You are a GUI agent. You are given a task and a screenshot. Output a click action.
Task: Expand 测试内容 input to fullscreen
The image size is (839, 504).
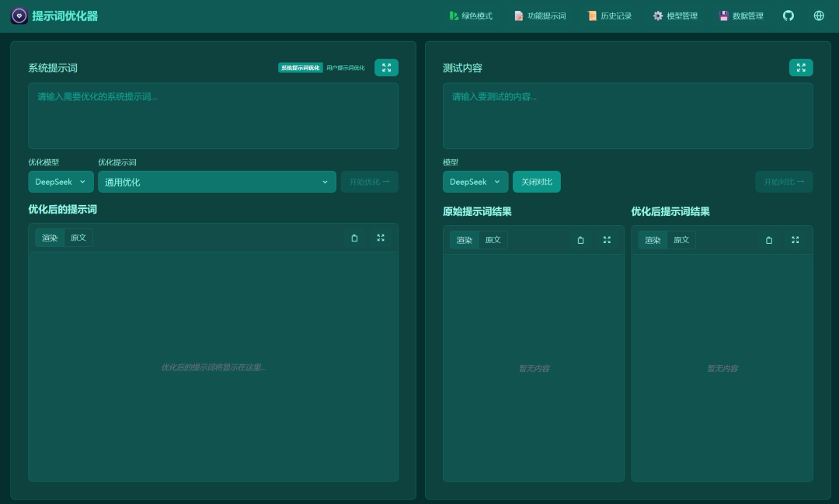click(x=801, y=68)
